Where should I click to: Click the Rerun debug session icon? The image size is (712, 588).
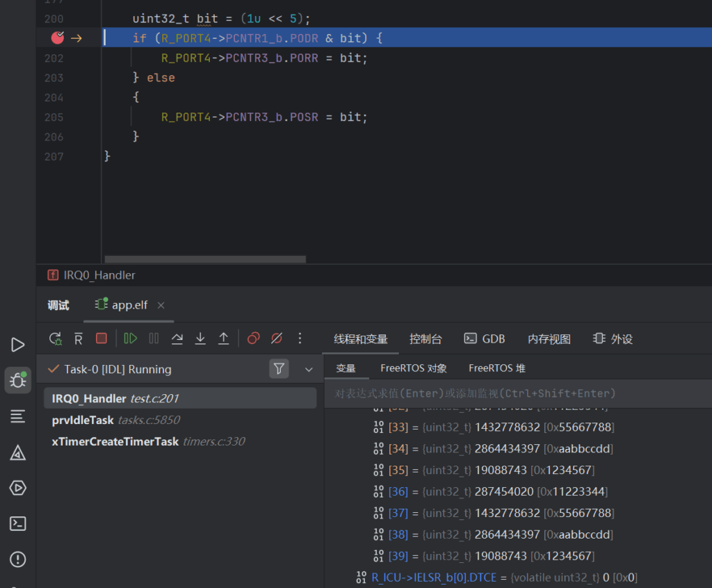(x=56, y=338)
